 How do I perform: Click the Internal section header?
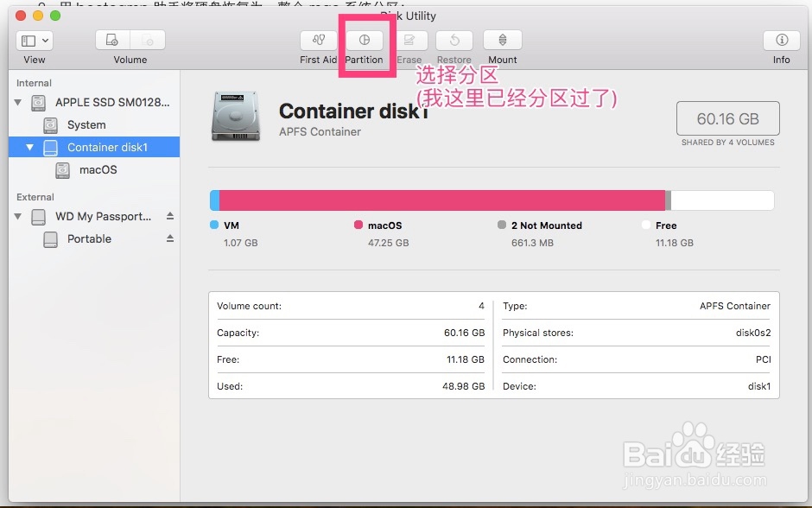[35, 83]
